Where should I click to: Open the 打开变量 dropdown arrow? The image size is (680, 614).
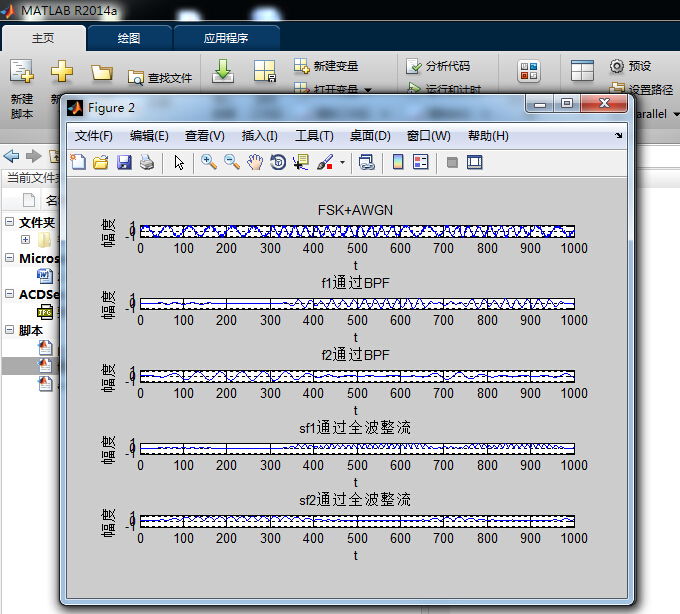[368, 90]
